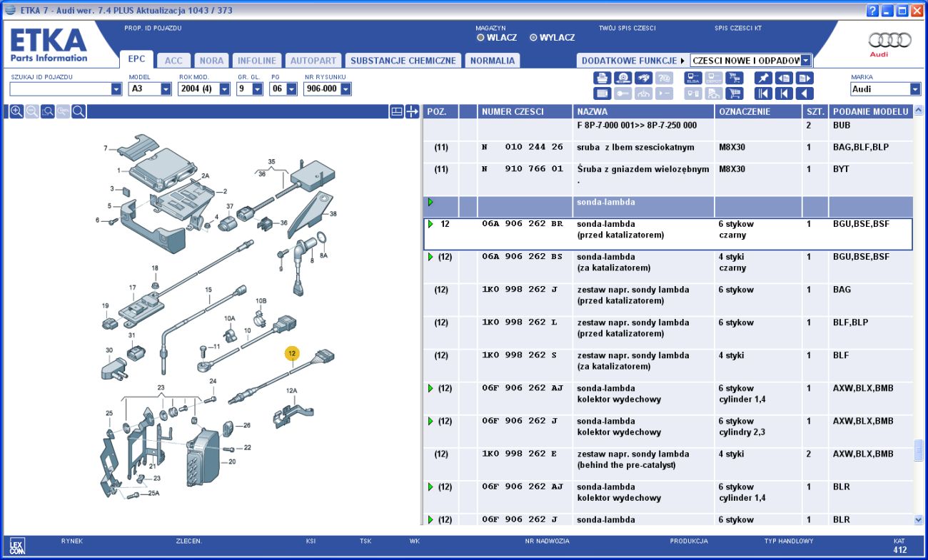Click the zoom region magnifier icon
Image resolution: width=928 pixels, height=560 pixels.
point(48,111)
